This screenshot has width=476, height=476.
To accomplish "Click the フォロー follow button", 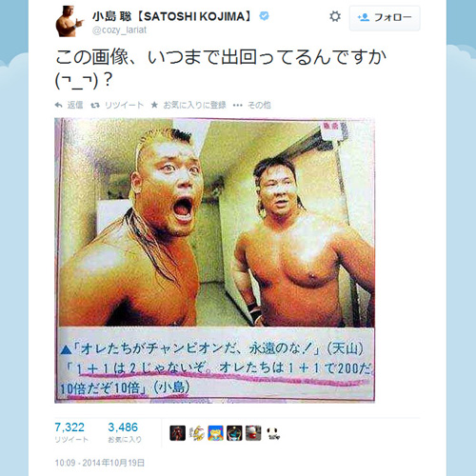I will click(385, 18).
